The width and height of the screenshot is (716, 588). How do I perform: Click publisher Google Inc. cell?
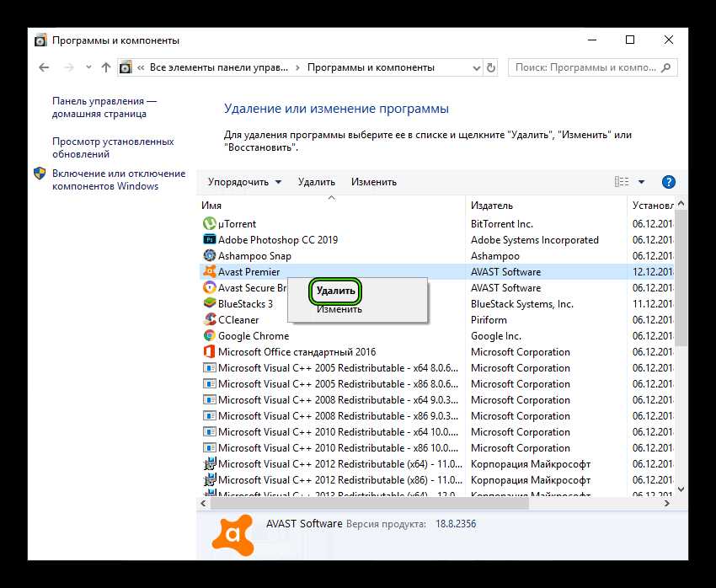click(496, 335)
